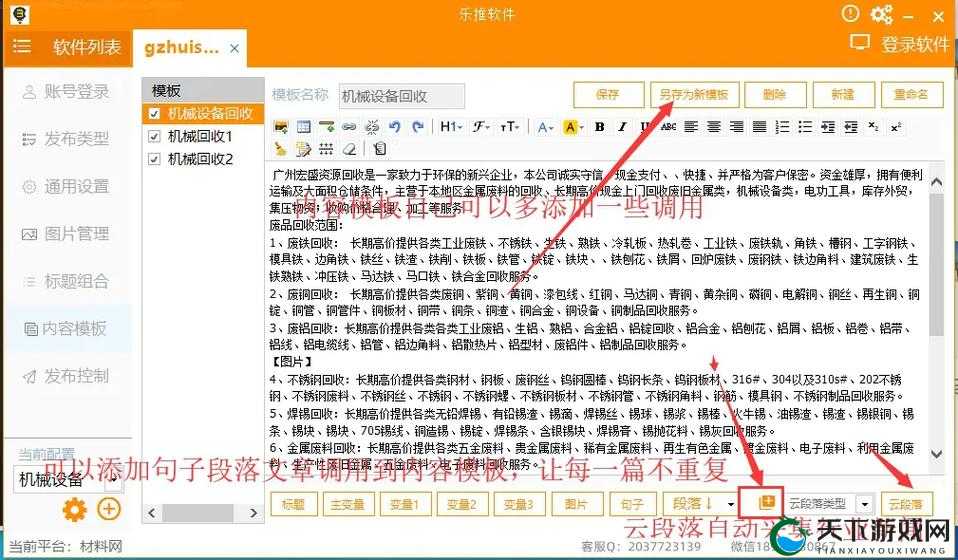Screen dimensions: 958x560
Task: Open font size tT dropdown
Action: pos(510,126)
